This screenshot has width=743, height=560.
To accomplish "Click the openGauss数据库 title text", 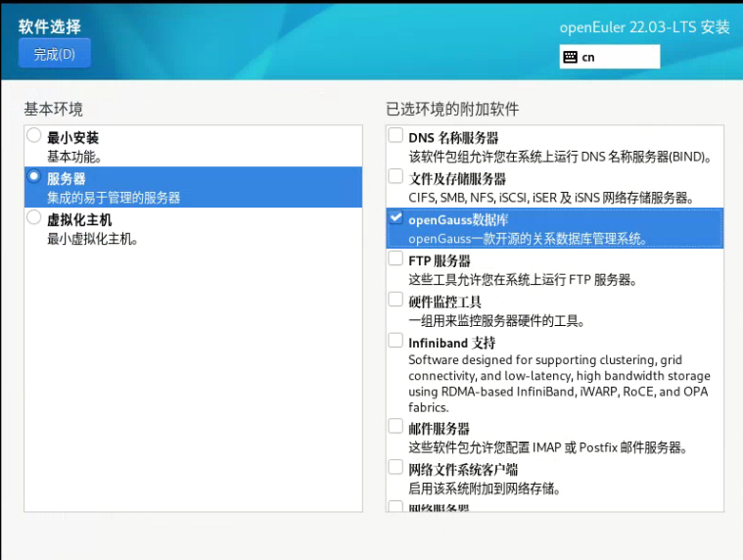I will click(x=458, y=220).
